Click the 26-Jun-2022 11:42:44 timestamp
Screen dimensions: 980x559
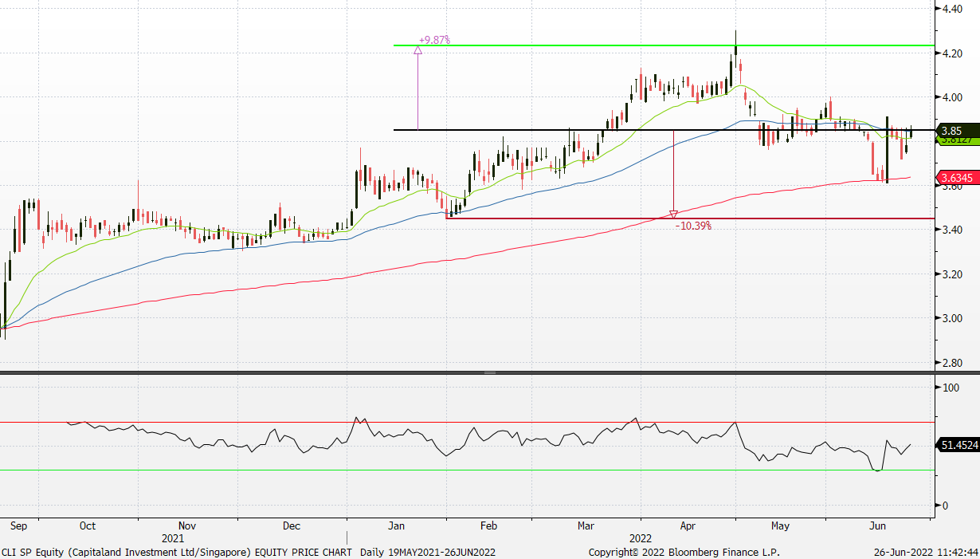click(x=926, y=552)
